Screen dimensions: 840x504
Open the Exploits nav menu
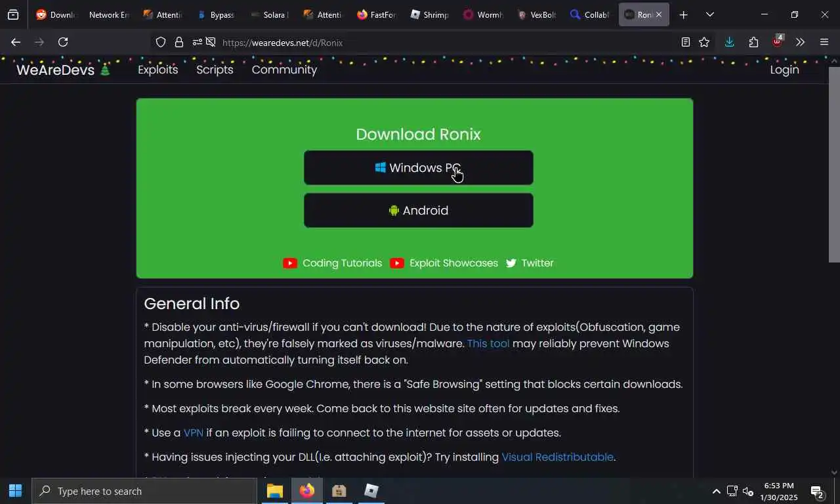tap(157, 70)
